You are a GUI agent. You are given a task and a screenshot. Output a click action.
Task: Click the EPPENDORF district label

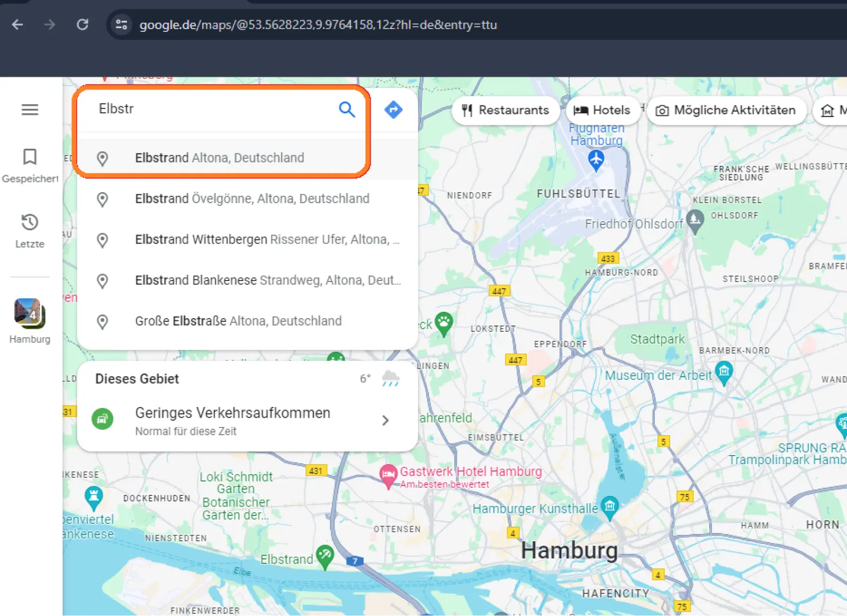pyautogui.click(x=560, y=344)
